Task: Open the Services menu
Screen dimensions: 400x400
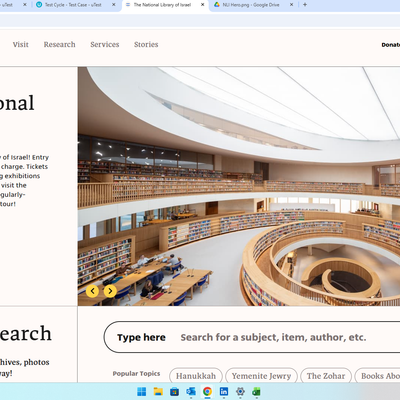Action: 105,44
